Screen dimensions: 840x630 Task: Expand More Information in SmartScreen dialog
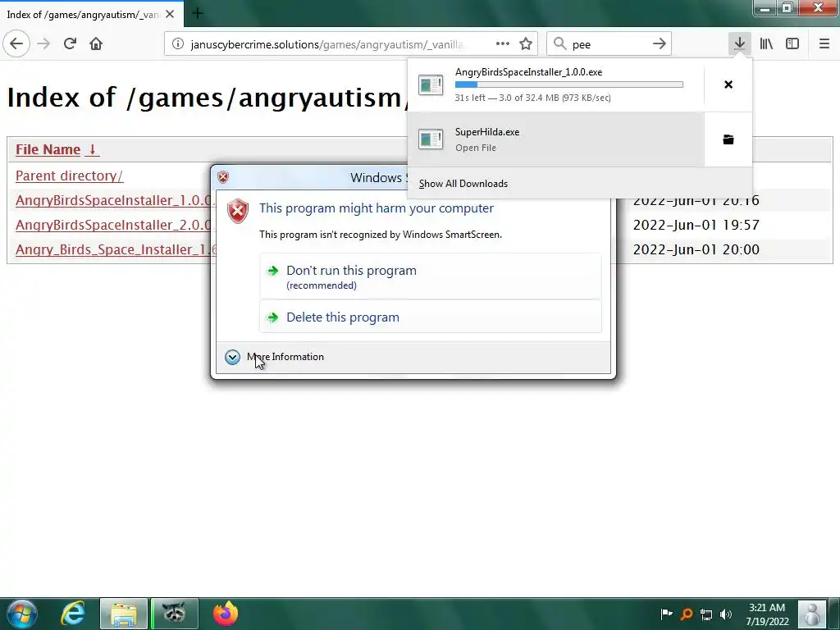coord(275,357)
